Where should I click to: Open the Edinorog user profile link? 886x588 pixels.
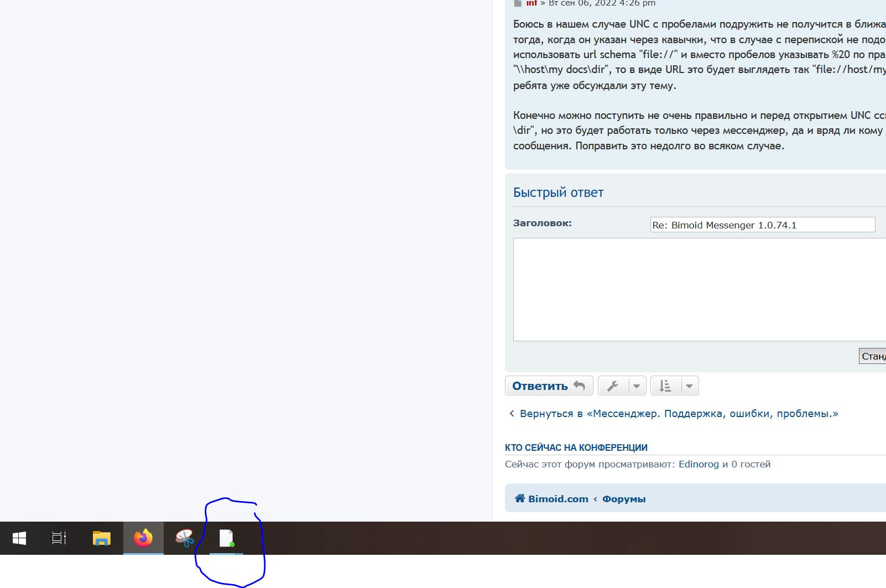699,464
